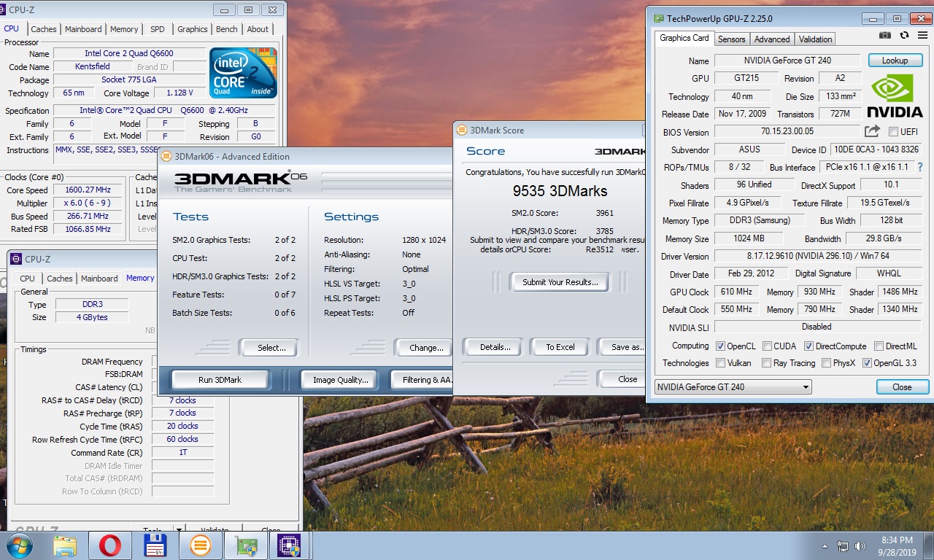Click the Filtering & AA button

coord(422,380)
